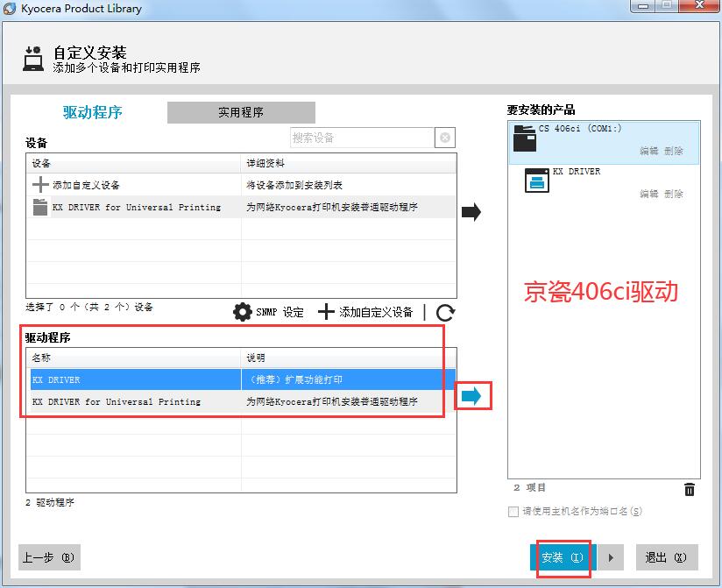
Task: Switch to the 实用程序 tab
Action: click(241, 112)
